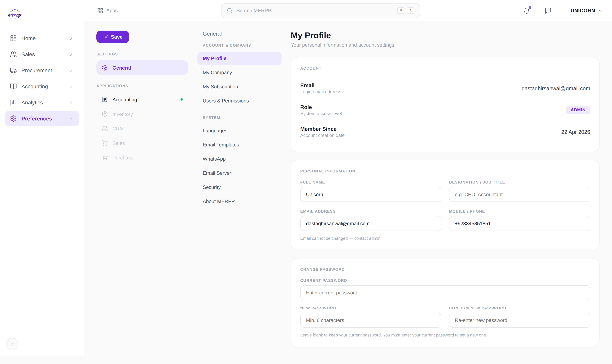This screenshot has height=364, width=612.
Task: Open the Security settings page
Action: [x=212, y=187]
